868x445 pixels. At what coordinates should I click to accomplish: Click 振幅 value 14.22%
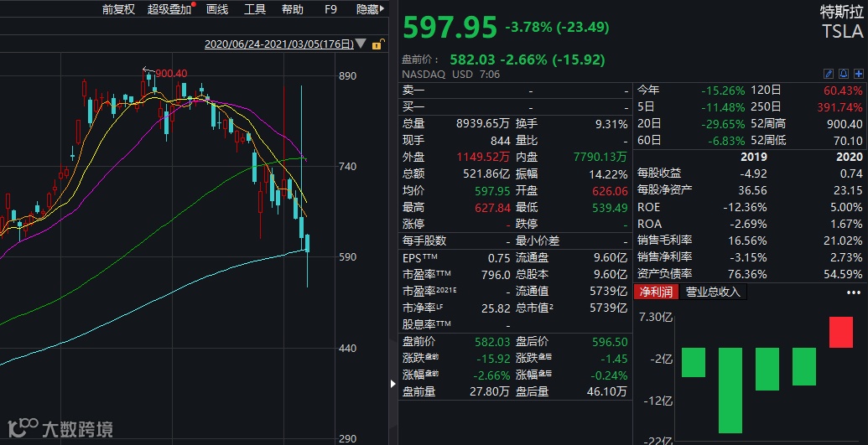point(608,173)
